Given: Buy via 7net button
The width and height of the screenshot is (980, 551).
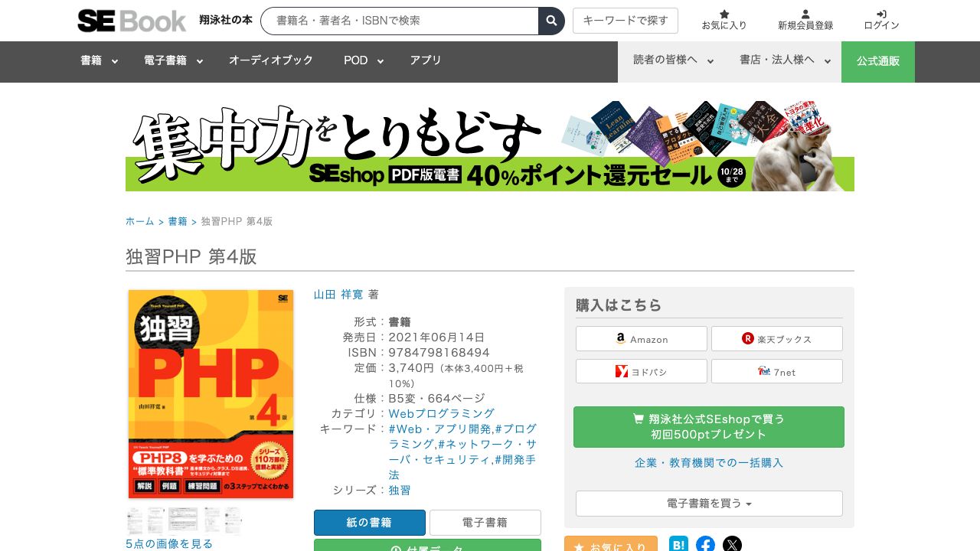Looking at the screenshot, I should [x=777, y=372].
